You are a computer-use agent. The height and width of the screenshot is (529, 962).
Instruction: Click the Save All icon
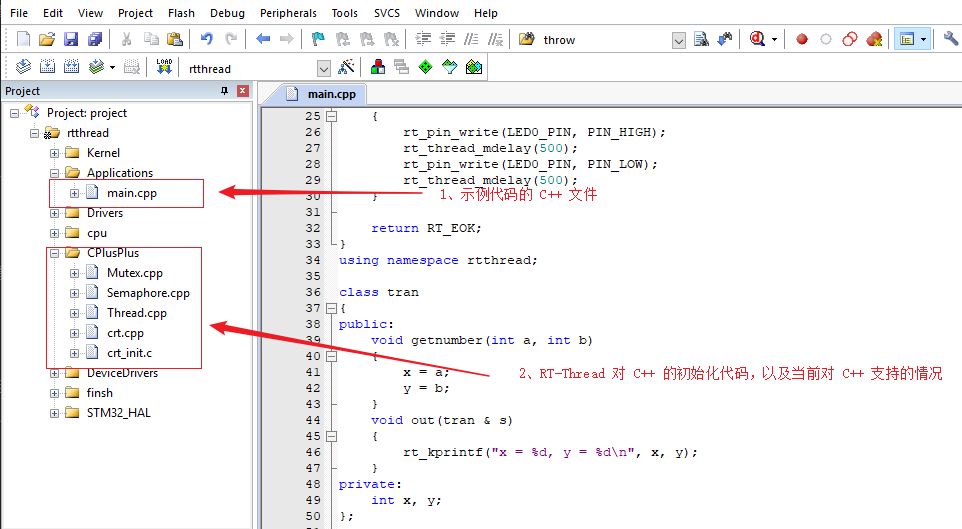pos(95,39)
